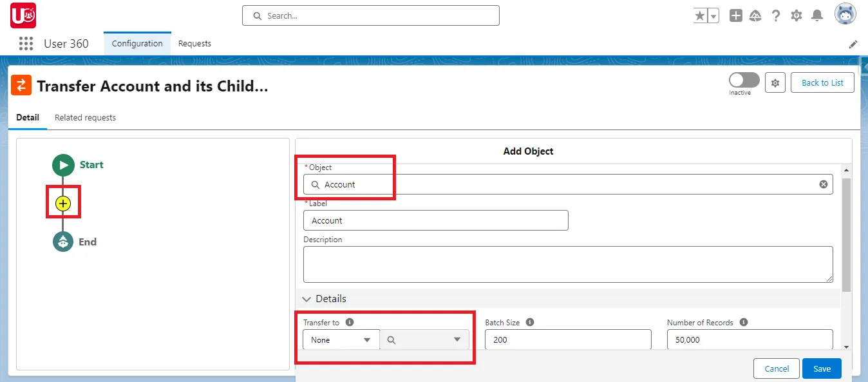This screenshot has width=868, height=382.
Task: View notifications via the bell icon
Action: click(x=817, y=15)
